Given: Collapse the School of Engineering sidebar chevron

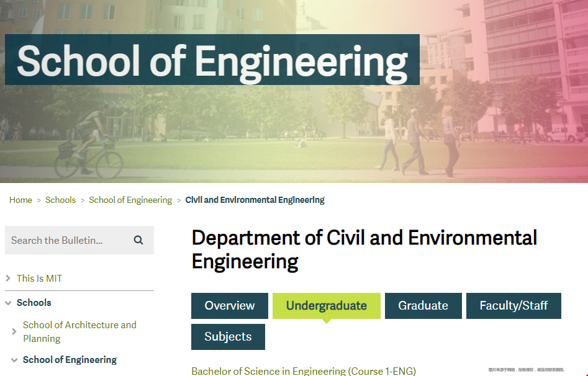Looking at the screenshot, I should coord(14,360).
